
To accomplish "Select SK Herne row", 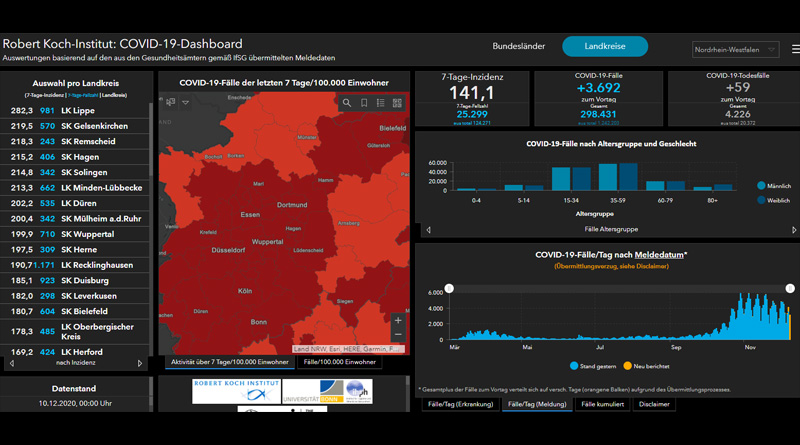I will (74, 250).
